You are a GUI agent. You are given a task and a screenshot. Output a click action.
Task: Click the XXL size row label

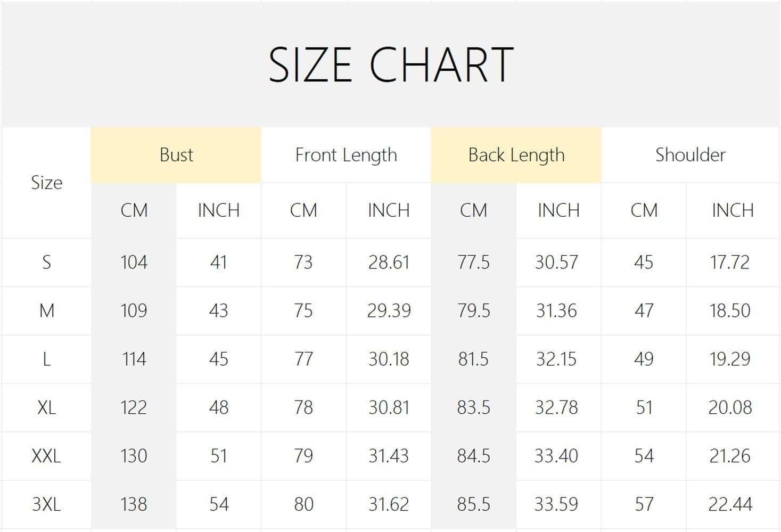(x=47, y=456)
